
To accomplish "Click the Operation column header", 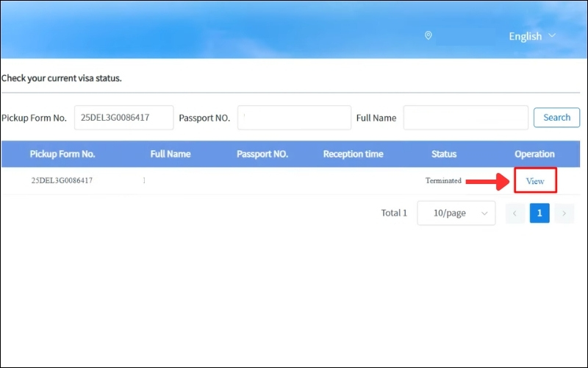I will pyautogui.click(x=534, y=154).
